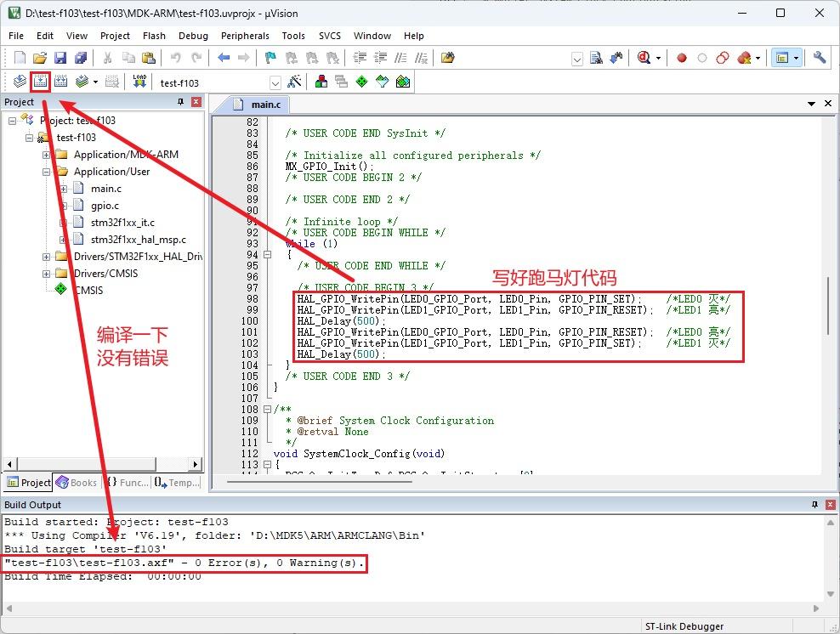Open the select target dropdown showing test-f103

pyautogui.click(x=275, y=83)
